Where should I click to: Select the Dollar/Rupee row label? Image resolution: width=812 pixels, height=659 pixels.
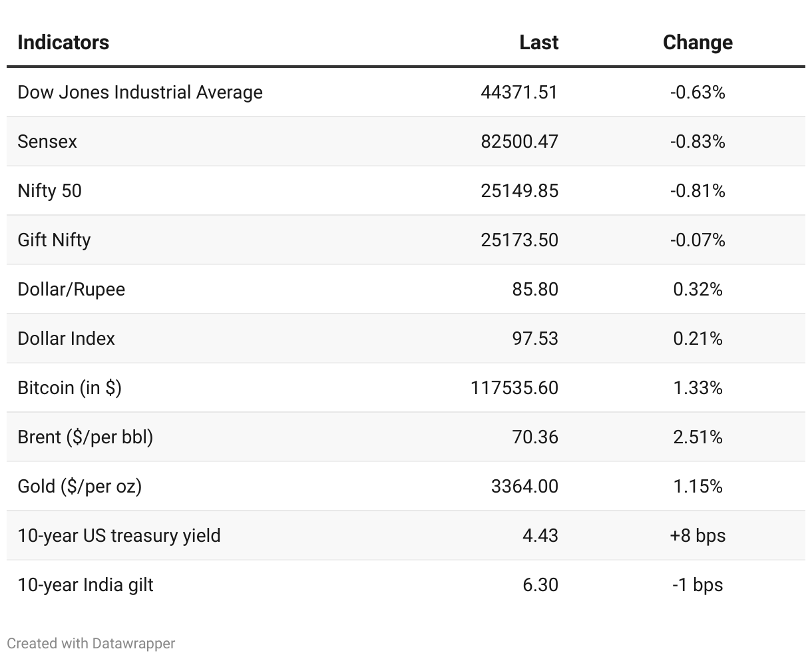click(71, 290)
